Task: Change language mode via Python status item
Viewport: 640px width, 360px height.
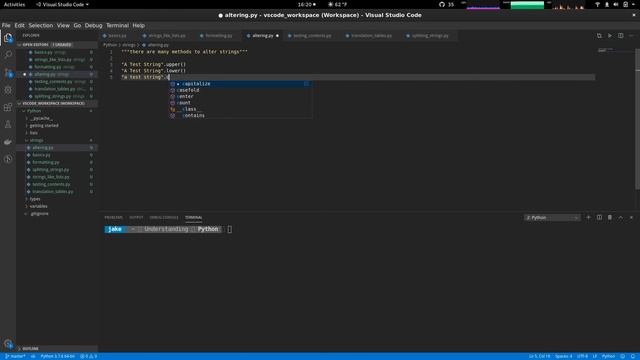Action: point(608,356)
